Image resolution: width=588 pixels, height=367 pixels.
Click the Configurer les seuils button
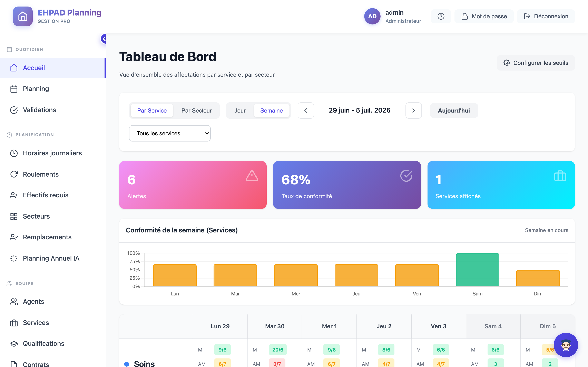tap(536, 63)
